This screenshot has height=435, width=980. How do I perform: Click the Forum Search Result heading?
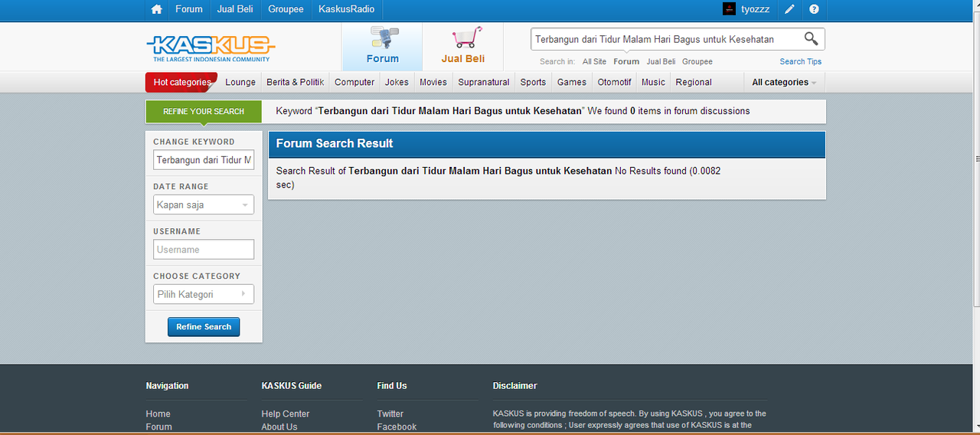[335, 143]
